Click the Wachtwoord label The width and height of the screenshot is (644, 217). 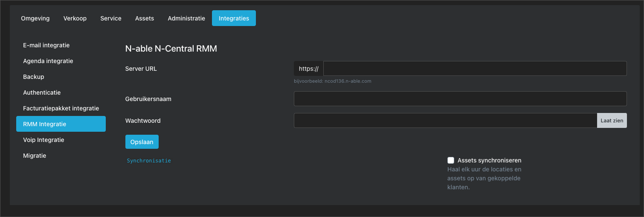click(x=143, y=121)
